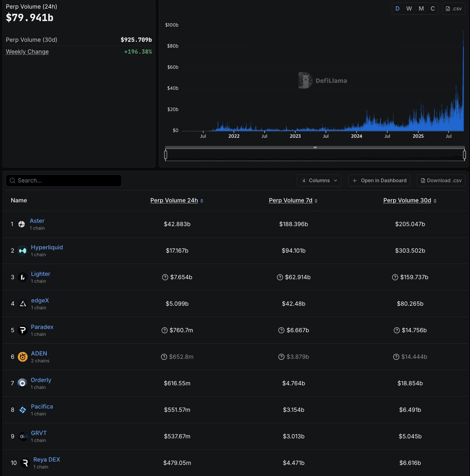
Task: Click info icon beside Paradex $760.7m volume
Action: [x=165, y=330]
